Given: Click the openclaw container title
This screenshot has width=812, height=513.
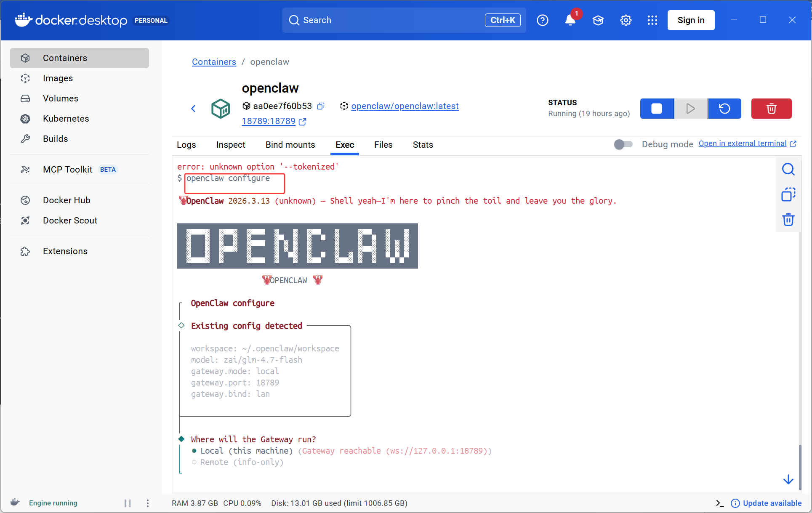Looking at the screenshot, I should (x=270, y=88).
